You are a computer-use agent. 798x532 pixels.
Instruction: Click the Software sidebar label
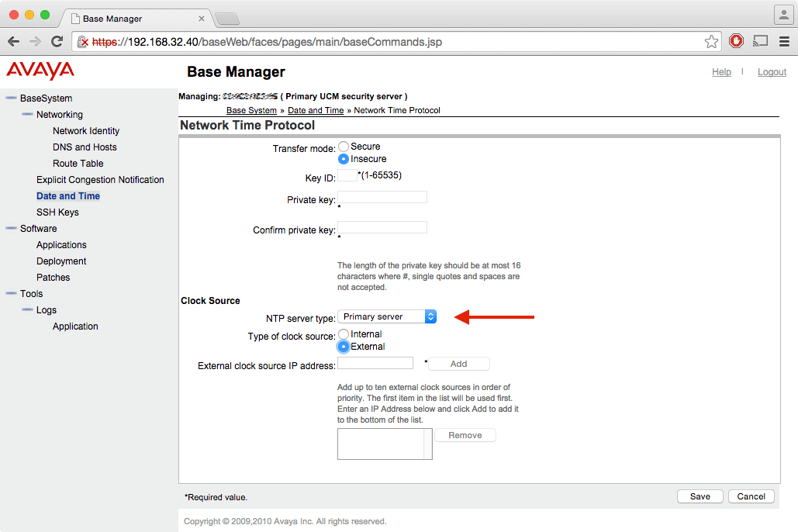click(38, 229)
